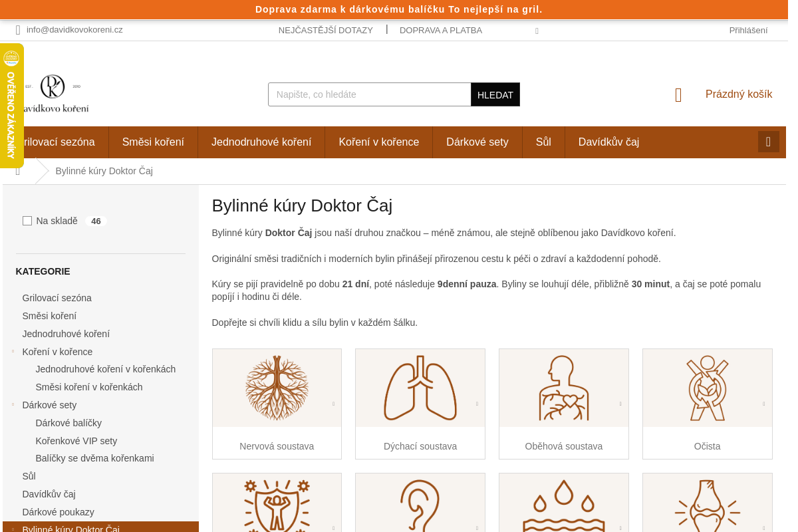Open the Směsi koření menu
Image resolution: width=798 pixels, height=532 pixels.
[153, 142]
